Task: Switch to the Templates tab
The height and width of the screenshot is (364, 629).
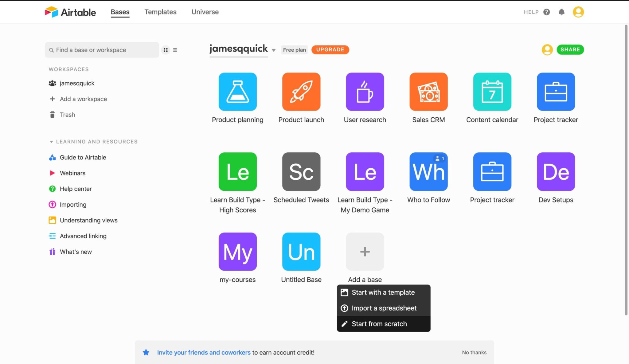Action: tap(160, 12)
